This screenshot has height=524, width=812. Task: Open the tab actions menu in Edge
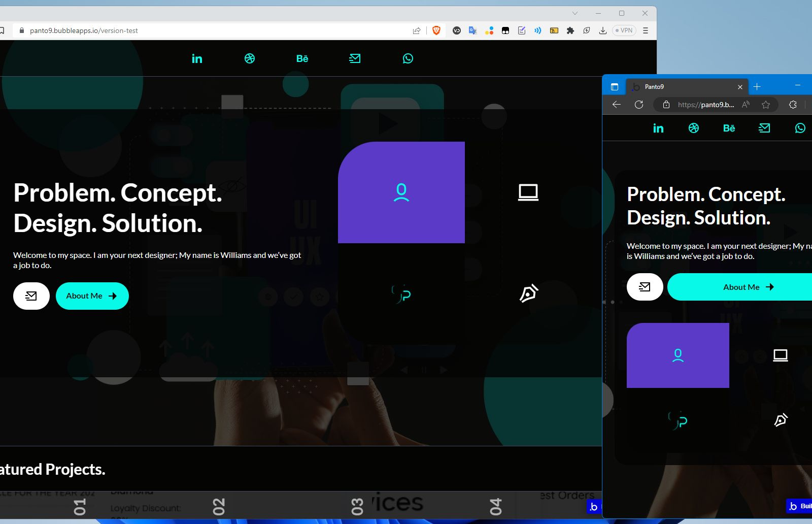click(x=614, y=86)
